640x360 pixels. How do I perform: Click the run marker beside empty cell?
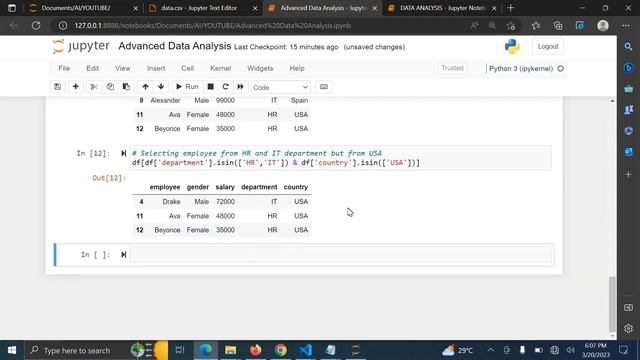click(x=123, y=255)
